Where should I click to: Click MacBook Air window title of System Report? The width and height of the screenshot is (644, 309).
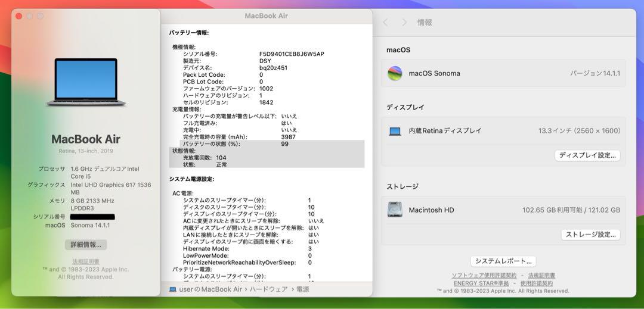point(267,16)
